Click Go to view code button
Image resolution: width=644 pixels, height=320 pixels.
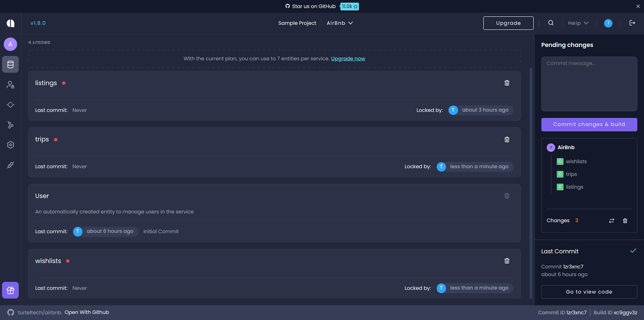pyautogui.click(x=589, y=292)
